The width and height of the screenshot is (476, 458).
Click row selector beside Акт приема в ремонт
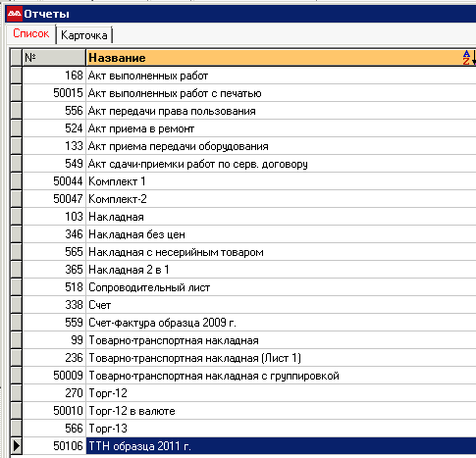click(x=16, y=128)
